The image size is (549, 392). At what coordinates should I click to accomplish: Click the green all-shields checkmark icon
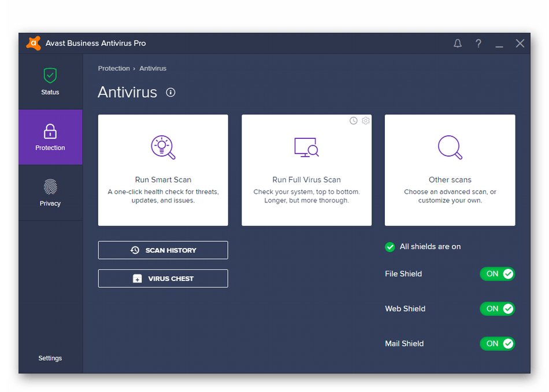390,247
